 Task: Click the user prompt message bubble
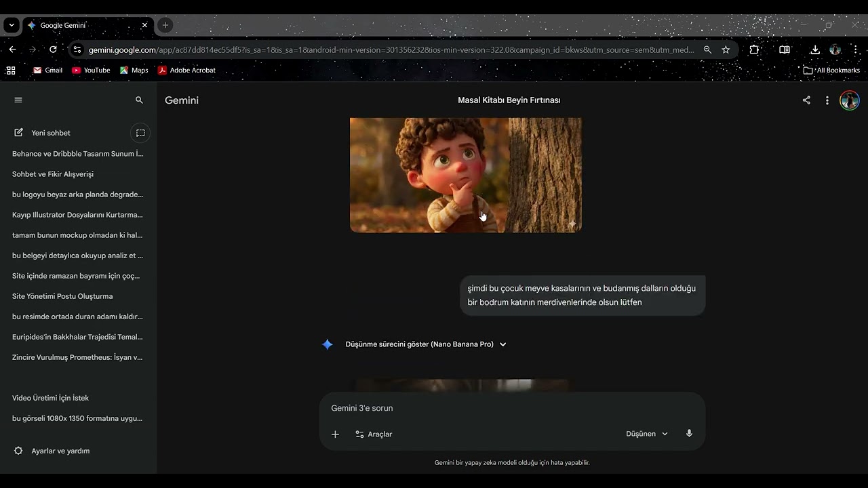coord(583,296)
